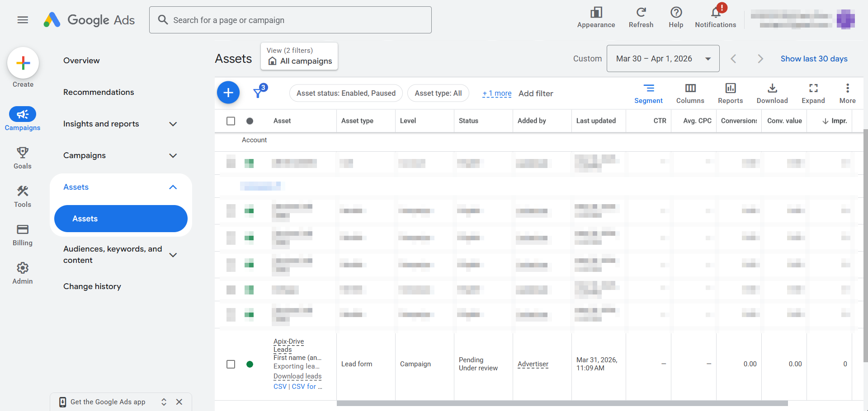Check the checkbox for the Apix-Drive Leads row

click(231, 364)
